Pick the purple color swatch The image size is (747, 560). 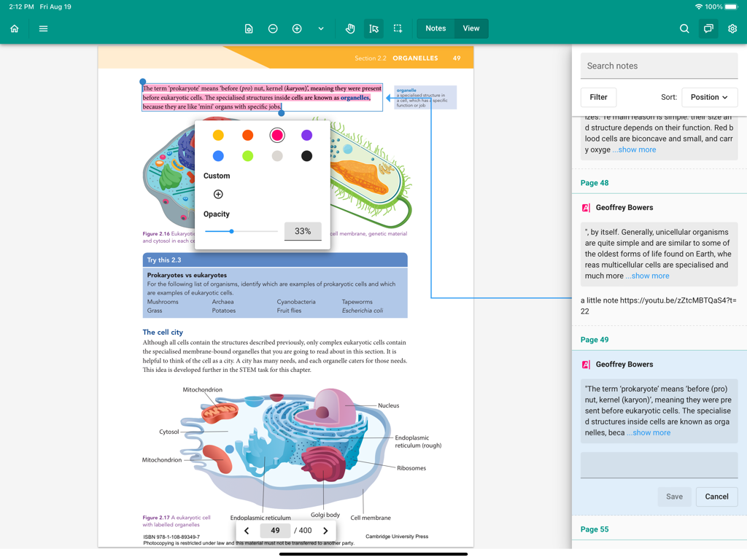point(306,135)
